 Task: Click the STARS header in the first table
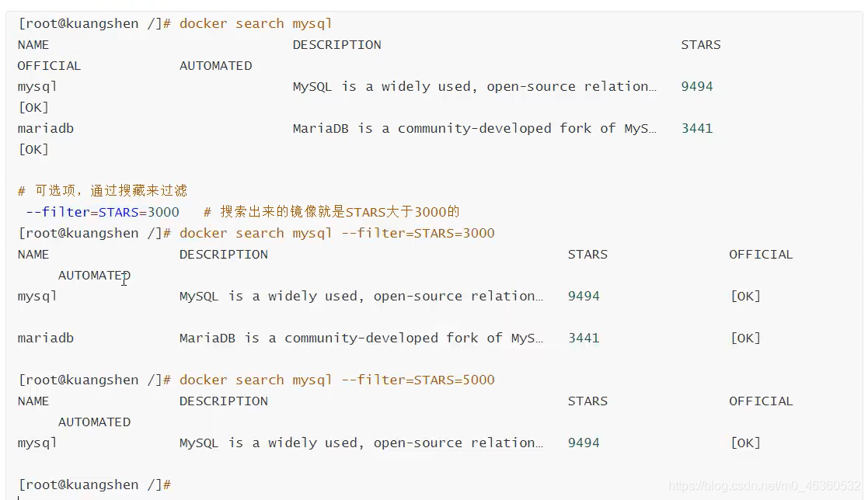pyautogui.click(x=701, y=45)
